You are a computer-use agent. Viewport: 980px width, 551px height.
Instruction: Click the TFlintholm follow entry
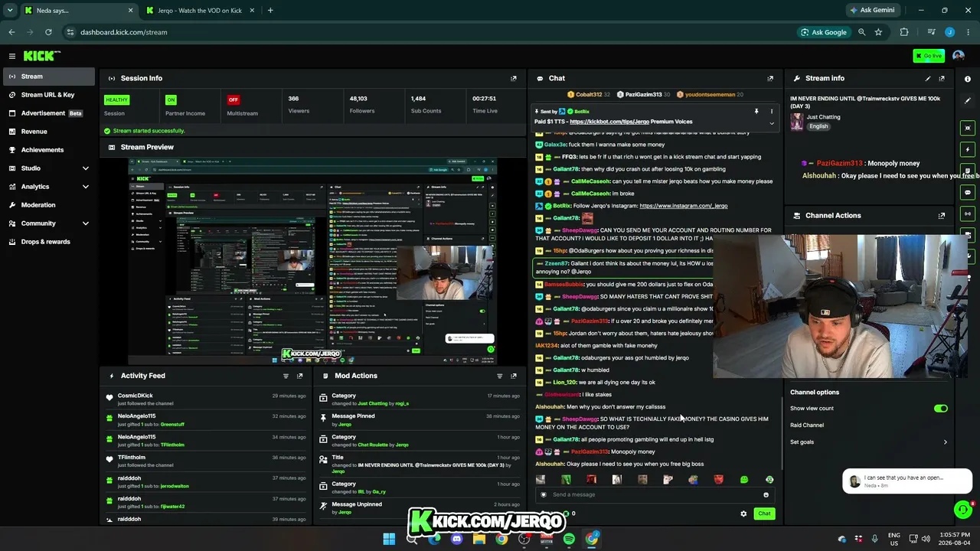click(x=207, y=461)
